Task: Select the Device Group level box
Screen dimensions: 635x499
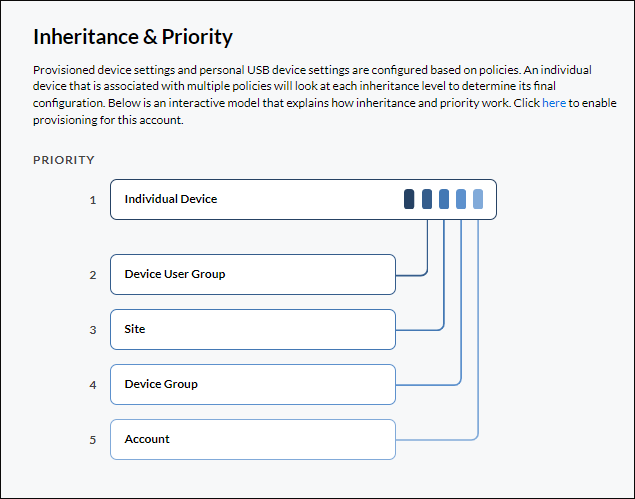Action: tap(253, 384)
